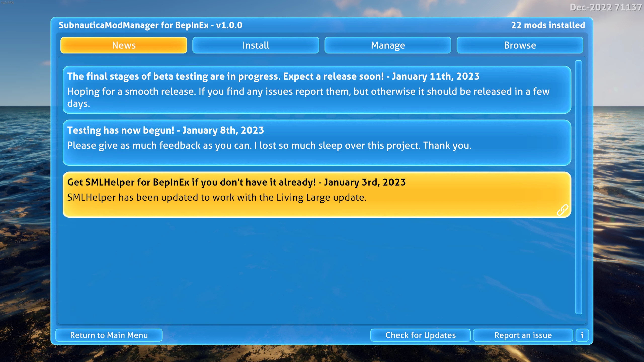This screenshot has height=362, width=644.
Task: Click the news list vertical scrollbar
Action: [x=579, y=187]
